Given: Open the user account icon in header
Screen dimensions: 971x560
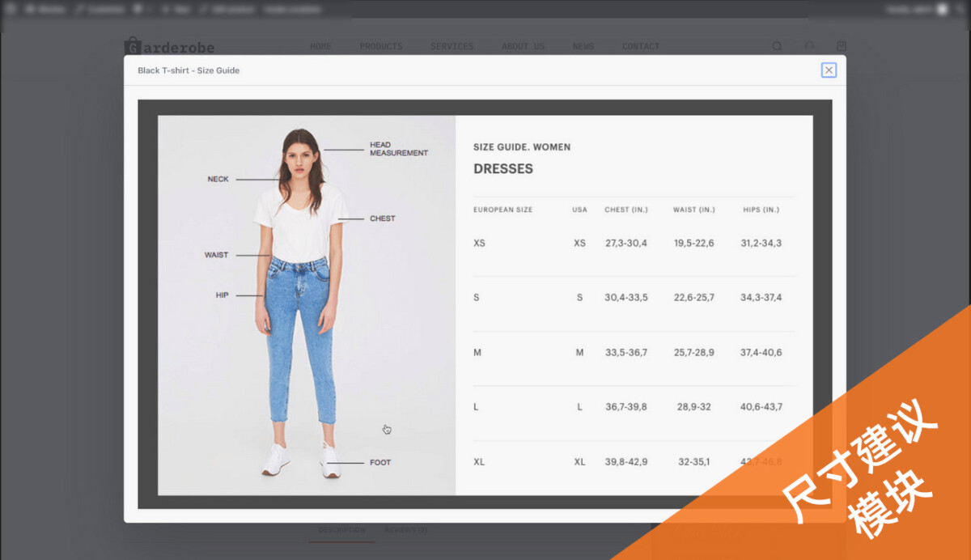Looking at the screenshot, I should coord(809,47).
